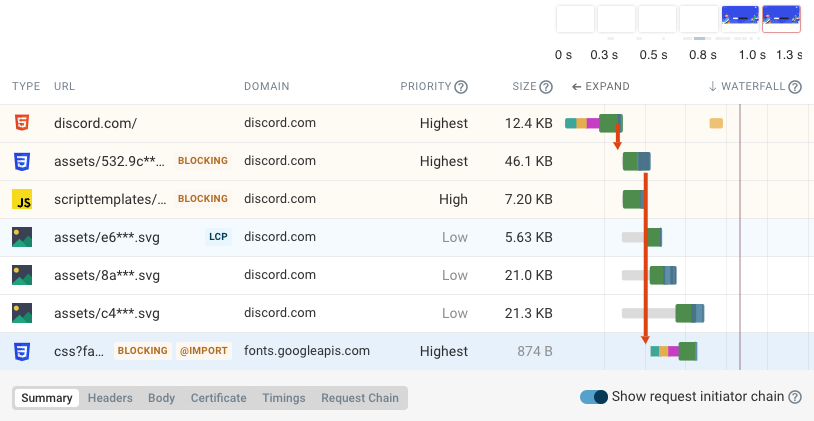Open the Waterfall column help icon
Screen dimensions: 814x421
click(795, 87)
